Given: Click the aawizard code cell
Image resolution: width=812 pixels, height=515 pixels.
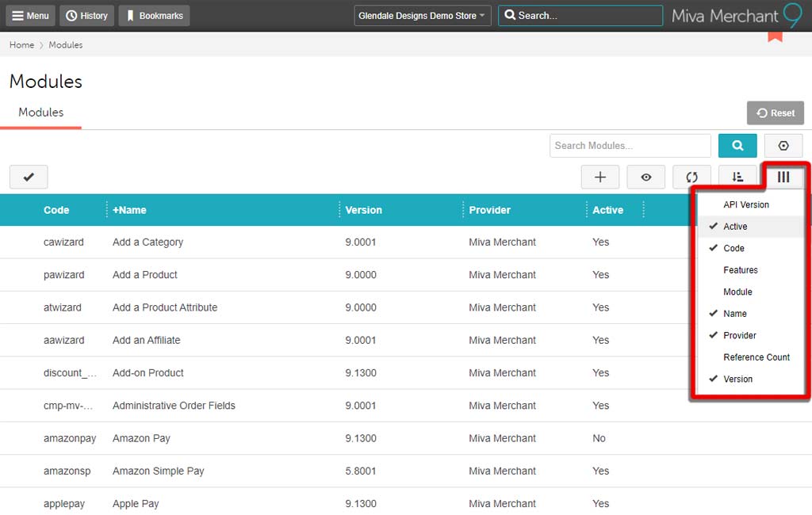Looking at the screenshot, I should tap(63, 340).
